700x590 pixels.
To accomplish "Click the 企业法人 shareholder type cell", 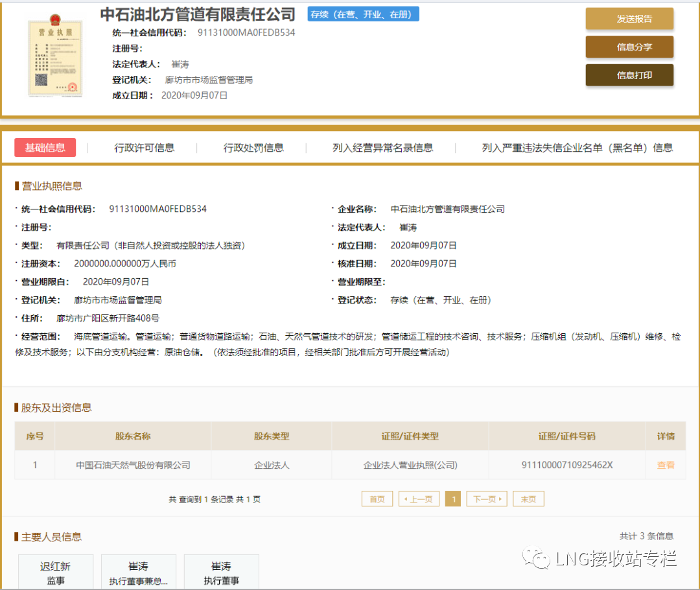I will pos(272,465).
